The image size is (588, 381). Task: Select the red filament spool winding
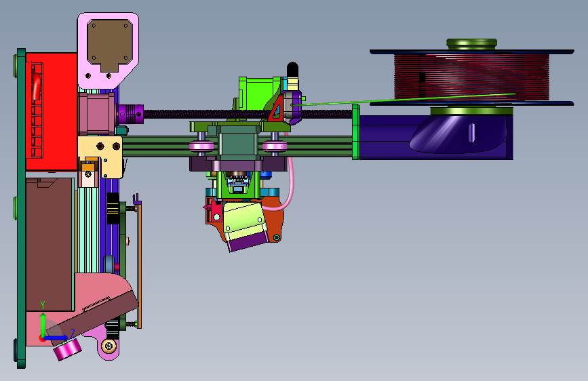coord(471,77)
